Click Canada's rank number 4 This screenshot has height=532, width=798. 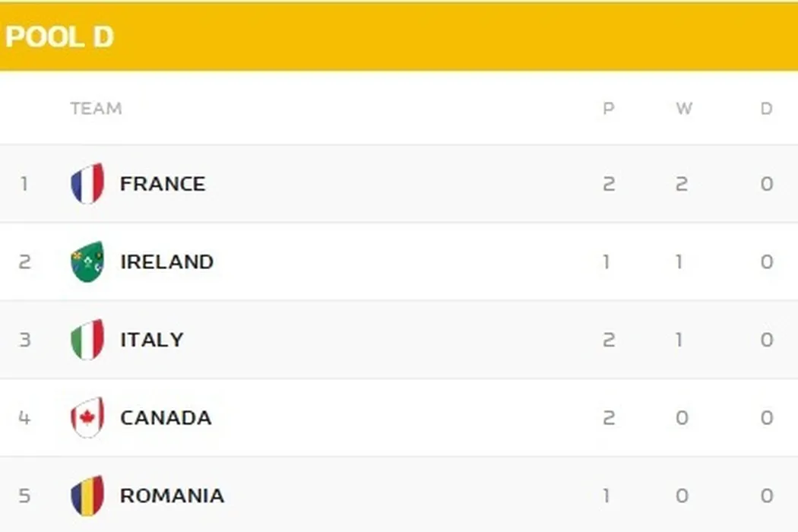[x=24, y=418]
